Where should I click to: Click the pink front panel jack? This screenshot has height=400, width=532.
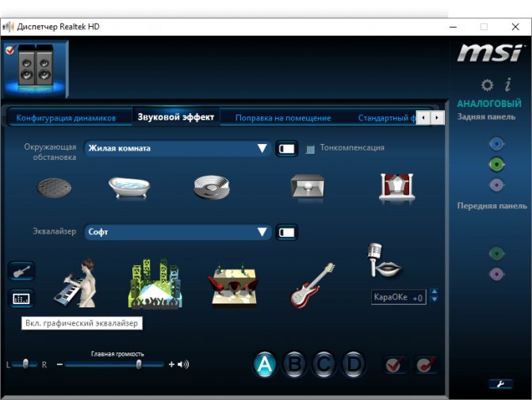click(x=496, y=274)
